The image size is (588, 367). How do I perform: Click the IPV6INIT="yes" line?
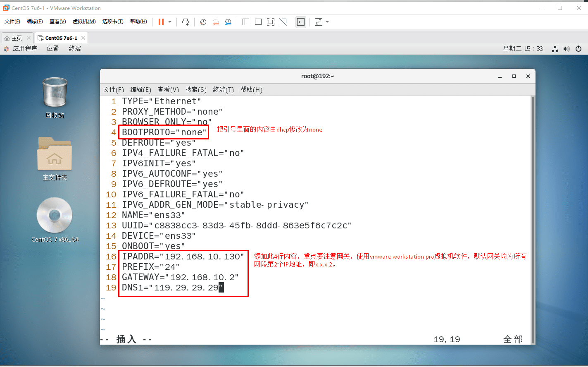pos(159,163)
